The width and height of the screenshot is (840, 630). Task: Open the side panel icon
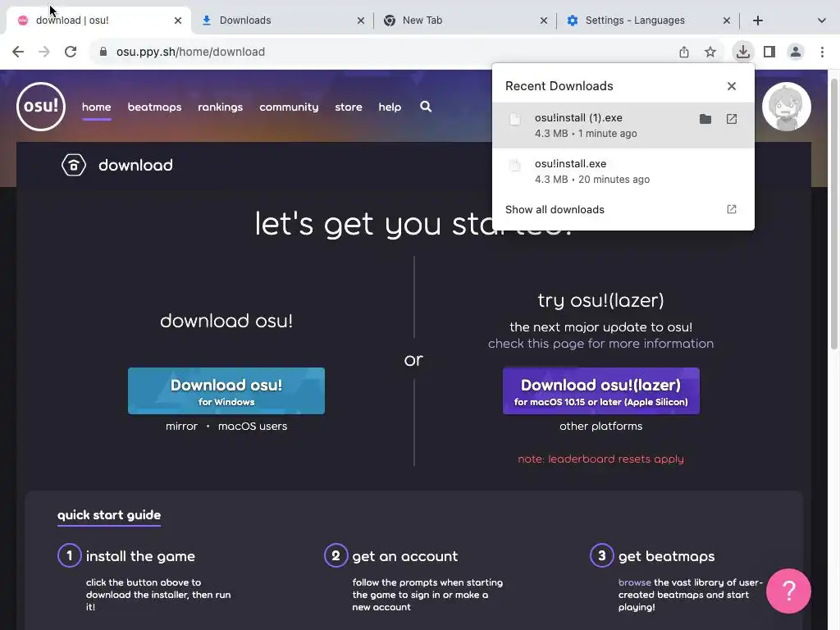pos(769,52)
